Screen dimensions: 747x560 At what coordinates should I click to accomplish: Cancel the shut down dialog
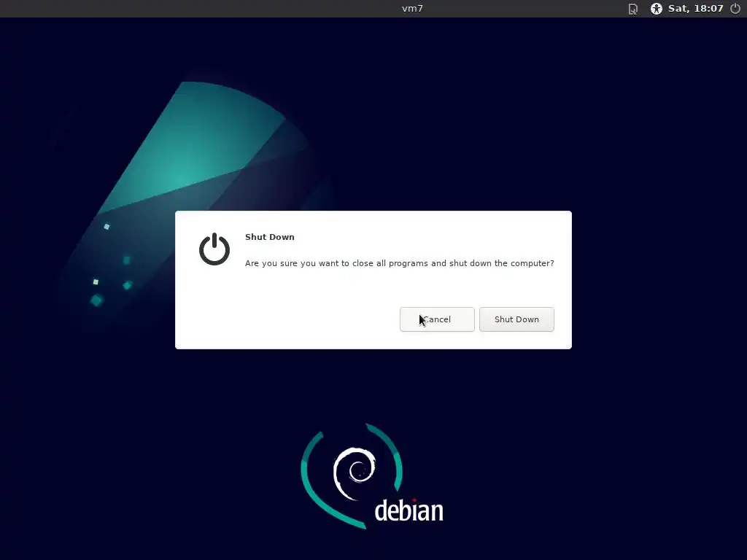(437, 319)
